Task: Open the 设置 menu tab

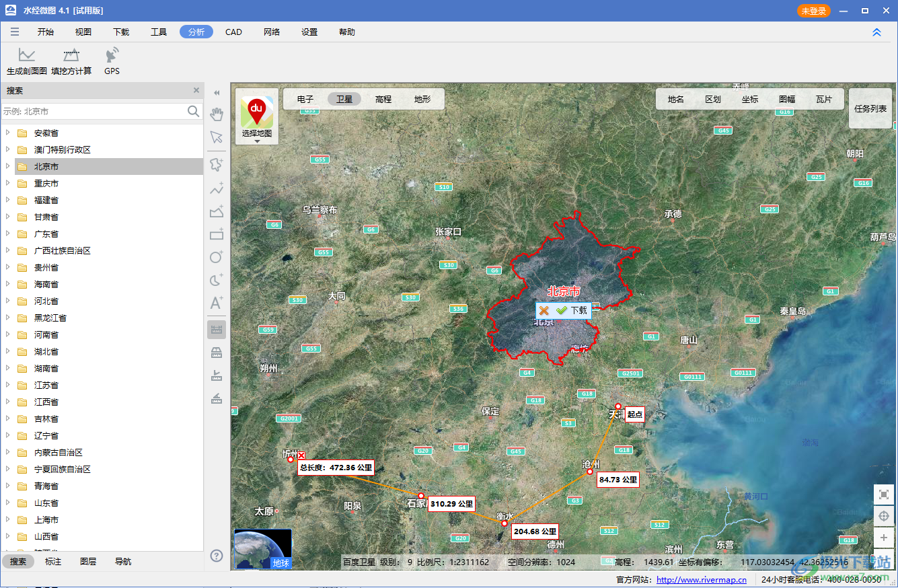Action: click(309, 32)
